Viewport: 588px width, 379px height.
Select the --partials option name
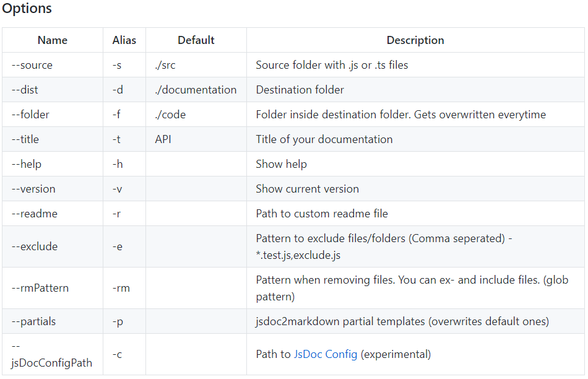pyautogui.click(x=34, y=321)
